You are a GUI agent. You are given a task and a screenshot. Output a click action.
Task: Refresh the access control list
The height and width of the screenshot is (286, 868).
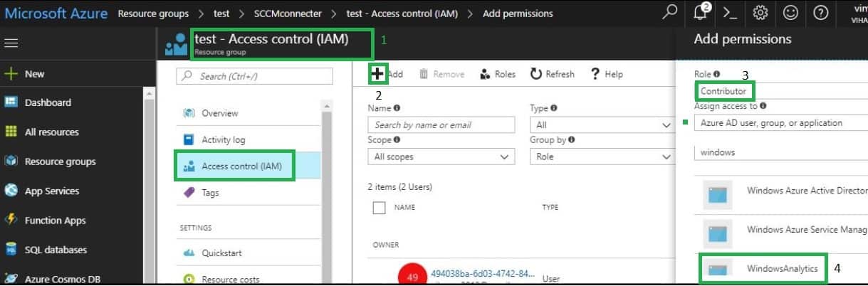coord(553,74)
